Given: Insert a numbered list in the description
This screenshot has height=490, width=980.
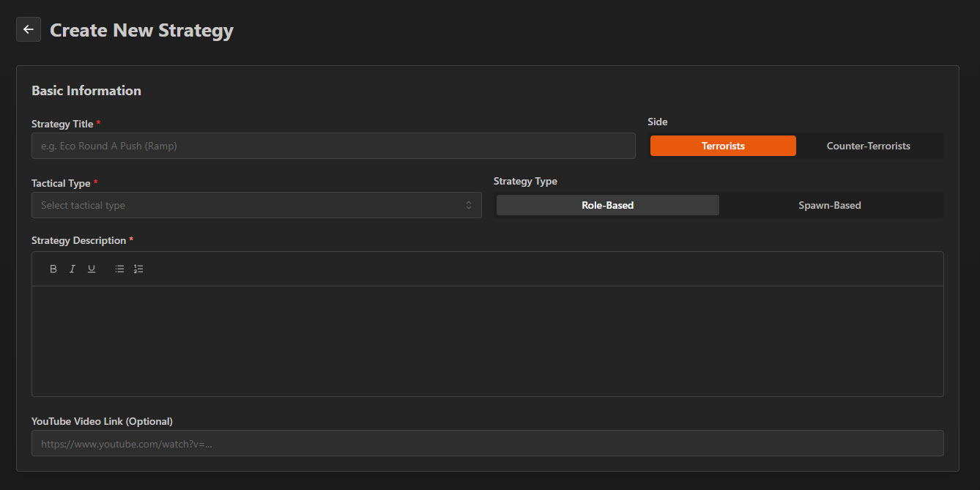Looking at the screenshot, I should pos(138,268).
